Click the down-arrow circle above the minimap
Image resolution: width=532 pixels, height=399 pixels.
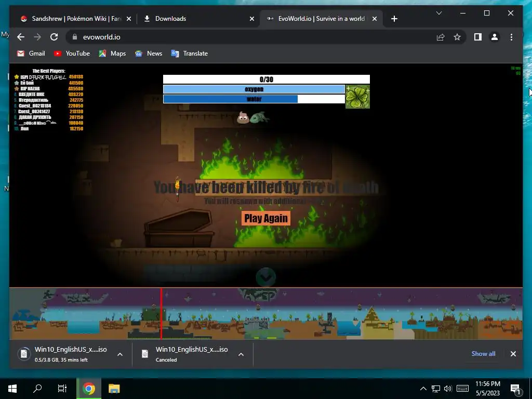(266, 277)
